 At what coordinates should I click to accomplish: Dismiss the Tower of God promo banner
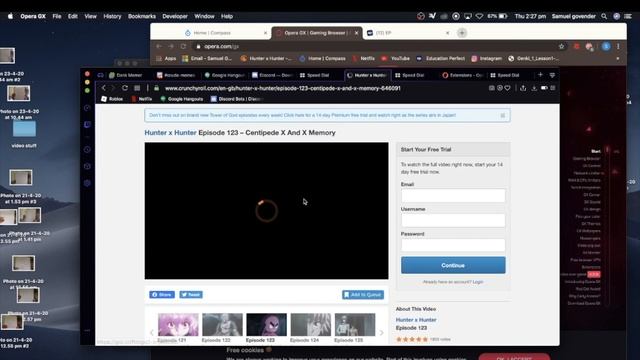tap(503, 116)
